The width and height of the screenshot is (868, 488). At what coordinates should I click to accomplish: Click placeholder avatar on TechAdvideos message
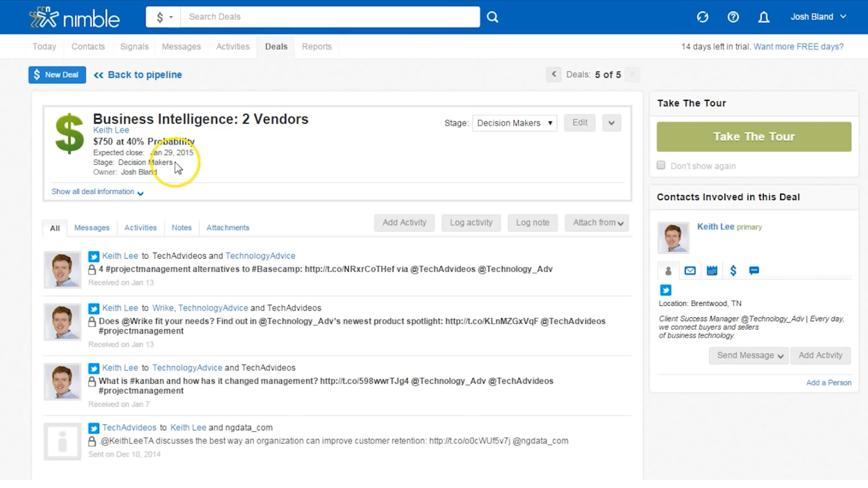(x=62, y=441)
